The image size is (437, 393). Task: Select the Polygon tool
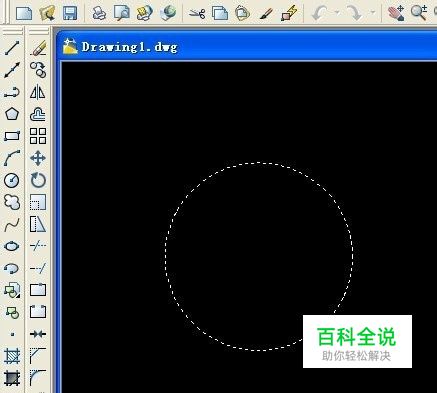pyautogui.click(x=12, y=114)
